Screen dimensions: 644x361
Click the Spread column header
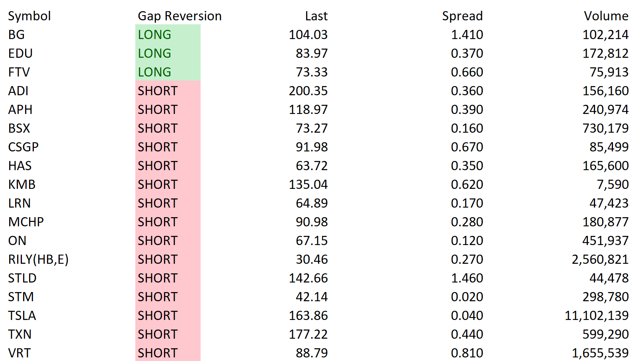pos(462,16)
